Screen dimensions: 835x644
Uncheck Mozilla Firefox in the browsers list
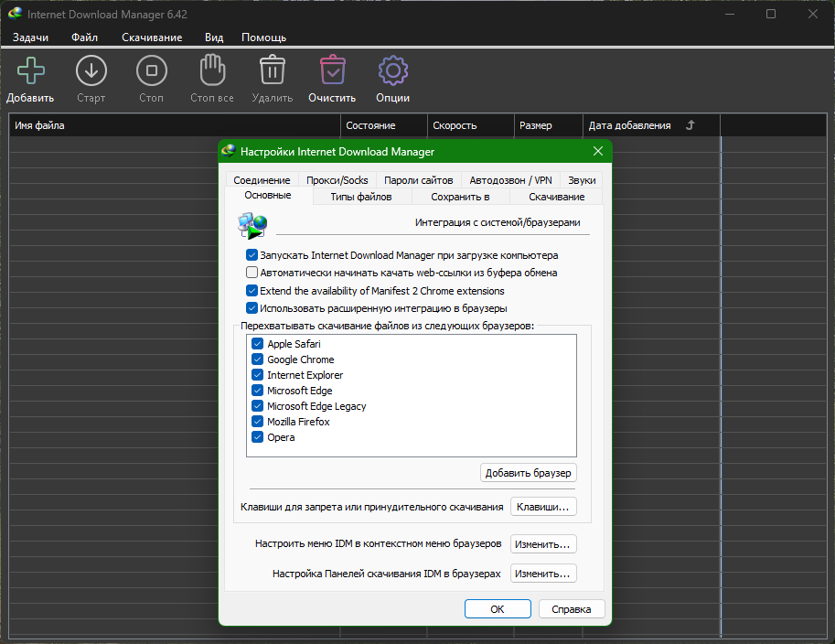258,422
